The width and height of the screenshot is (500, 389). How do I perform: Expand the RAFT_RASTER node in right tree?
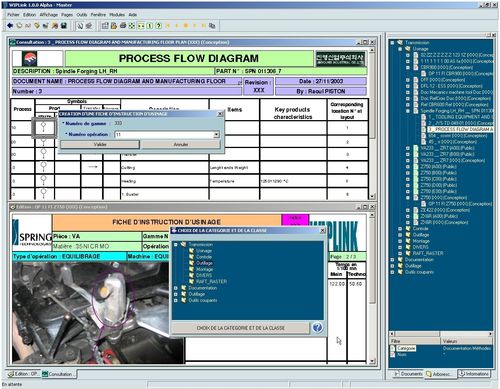(400, 253)
